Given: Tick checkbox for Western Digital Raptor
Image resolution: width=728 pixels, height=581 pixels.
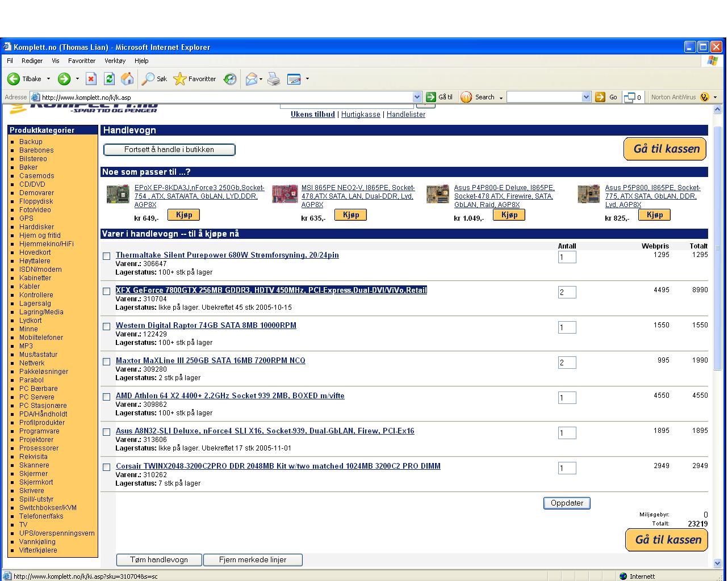Looking at the screenshot, I should (106, 327).
